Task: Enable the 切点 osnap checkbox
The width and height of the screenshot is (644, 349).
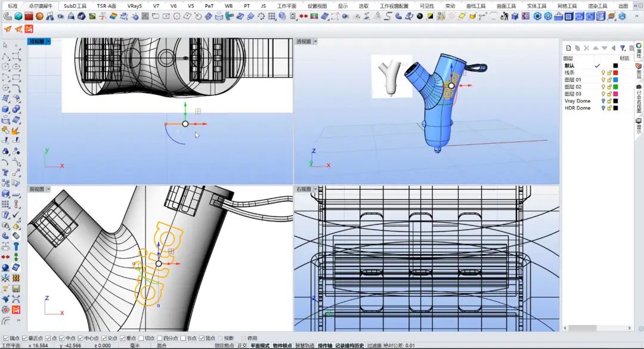Action: point(142,338)
